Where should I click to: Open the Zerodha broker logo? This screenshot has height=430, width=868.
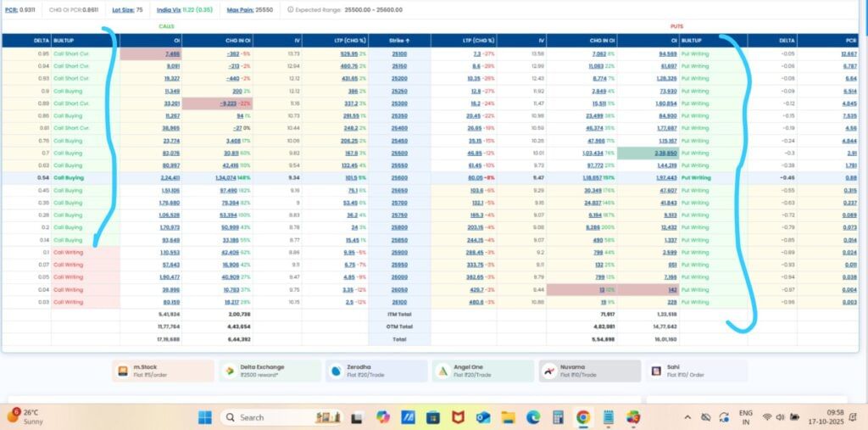coord(337,371)
